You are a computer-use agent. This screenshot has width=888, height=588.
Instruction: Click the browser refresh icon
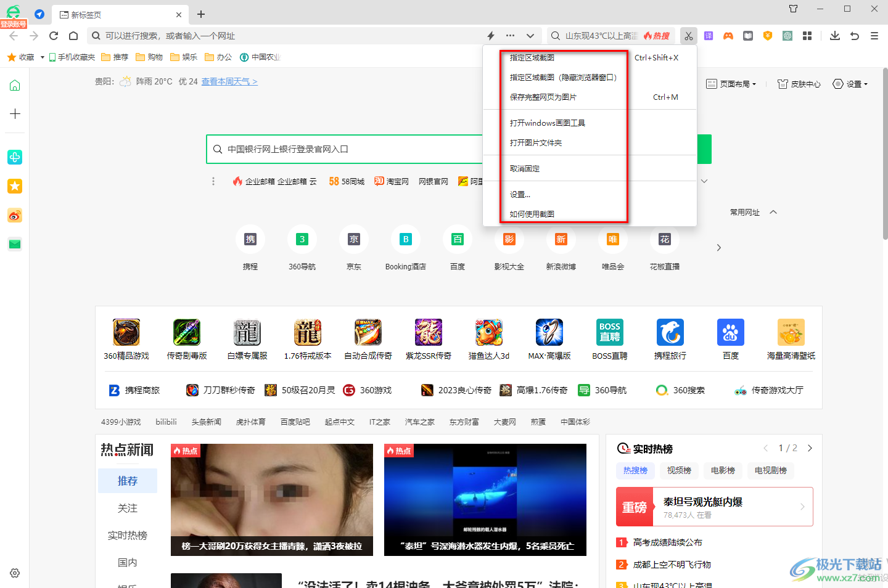54,36
